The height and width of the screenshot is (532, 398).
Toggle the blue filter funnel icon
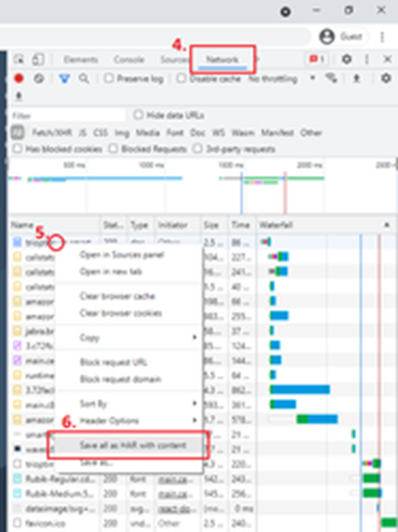pos(65,78)
